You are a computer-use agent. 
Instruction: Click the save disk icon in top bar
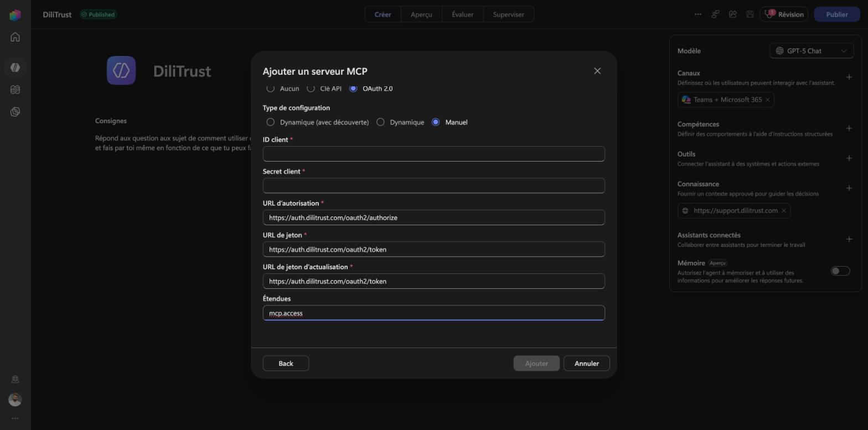click(x=750, y=14)
